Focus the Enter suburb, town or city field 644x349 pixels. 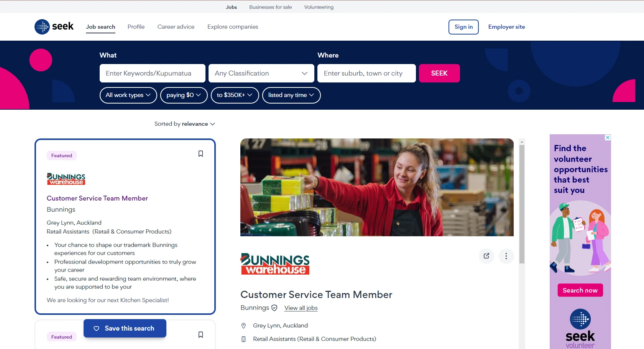[366, 73]
